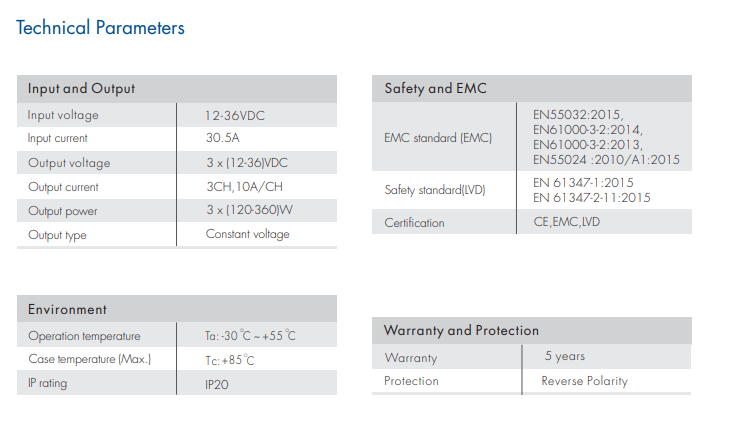Screen dimensions: 734x438
Task: Select the Reverse Polarity protection value
Action: click(x=585, y=381)
